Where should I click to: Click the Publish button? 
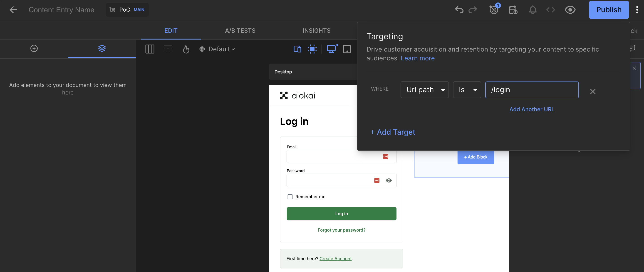pos(609,10)
